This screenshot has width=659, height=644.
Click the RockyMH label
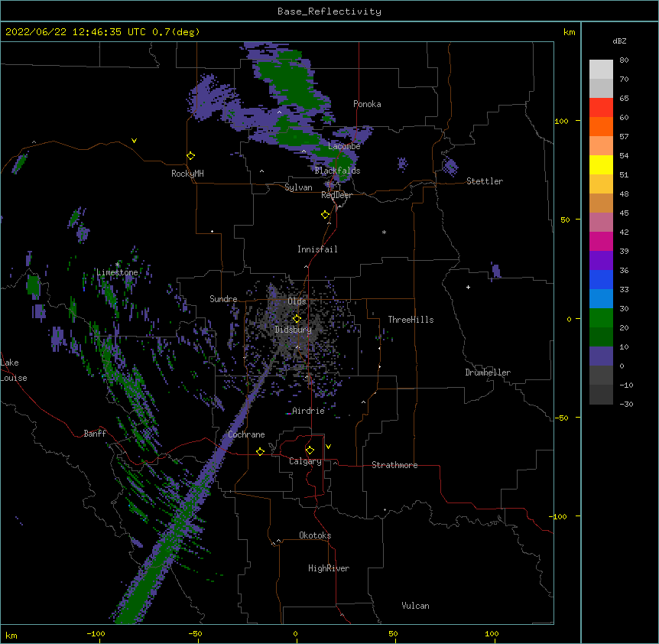coord(187,174)
